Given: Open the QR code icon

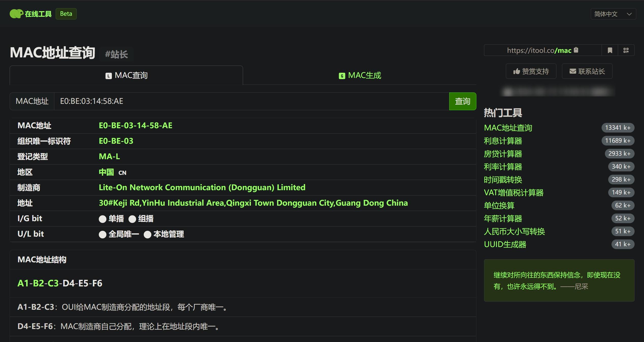Looking at the screenshot, I should 626,50.
